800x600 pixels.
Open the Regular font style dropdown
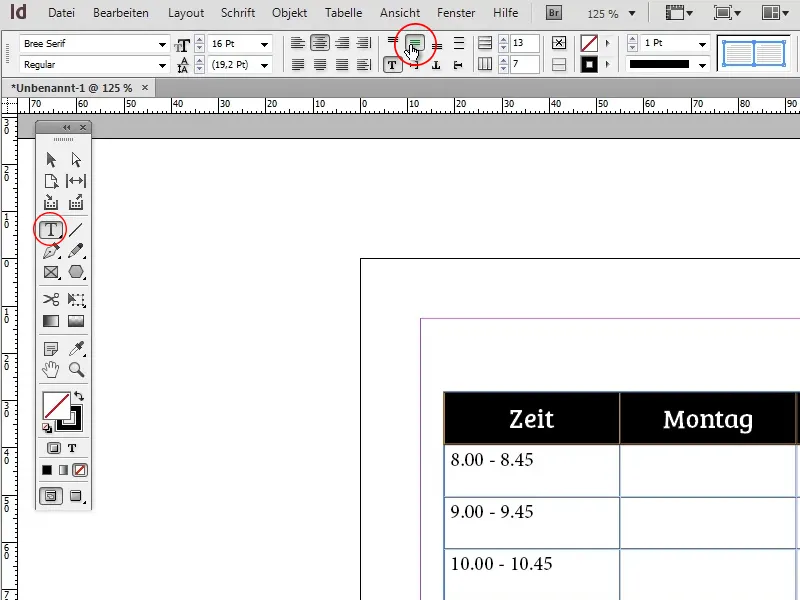click(162, 65)
